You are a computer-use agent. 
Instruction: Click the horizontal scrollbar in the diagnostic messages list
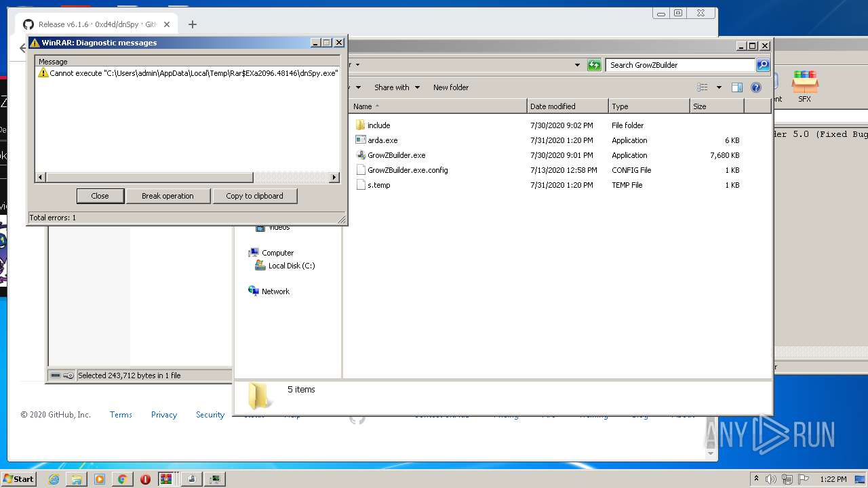149,178
